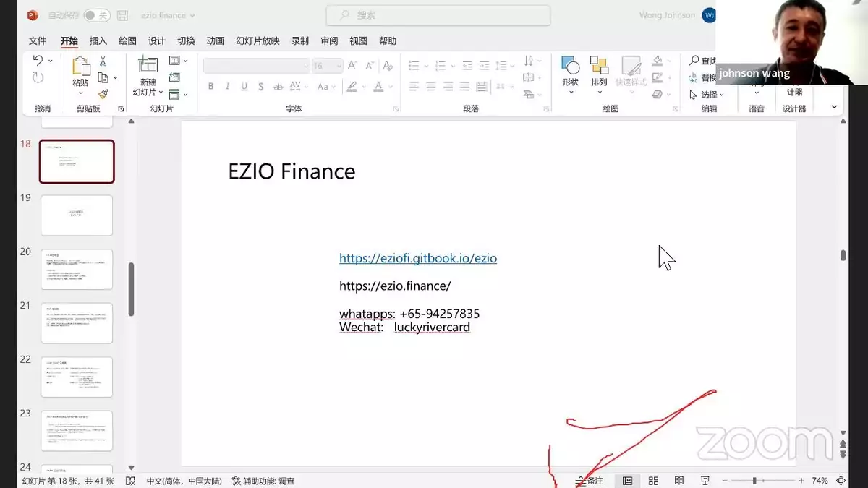The height and width of the screenshot is (488, 868).
Task: Click the Replace icon in editing group
Action: 694,78
